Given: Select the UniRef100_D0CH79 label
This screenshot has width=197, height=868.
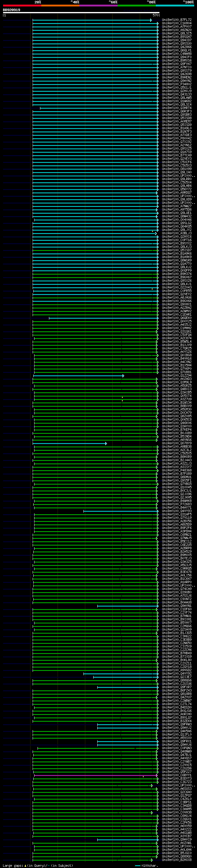Looking at the screenshot, I should pos(177,413).
